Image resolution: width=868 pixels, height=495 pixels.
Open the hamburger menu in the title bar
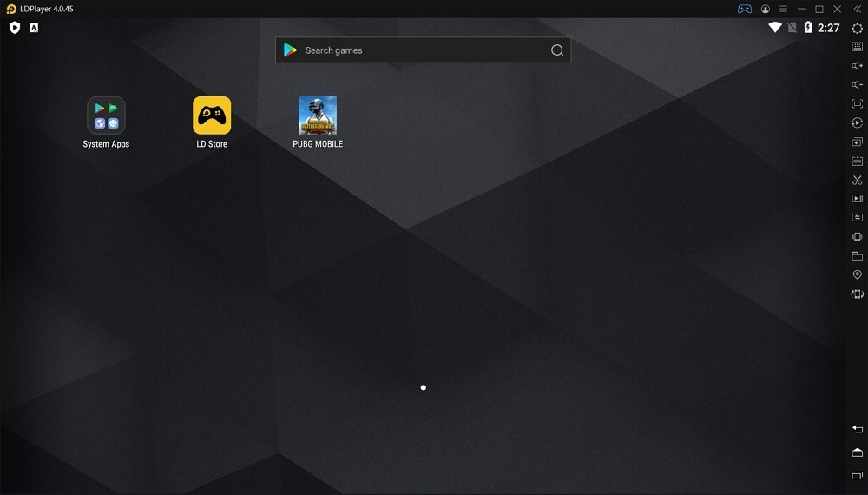(x=783, y=9)
